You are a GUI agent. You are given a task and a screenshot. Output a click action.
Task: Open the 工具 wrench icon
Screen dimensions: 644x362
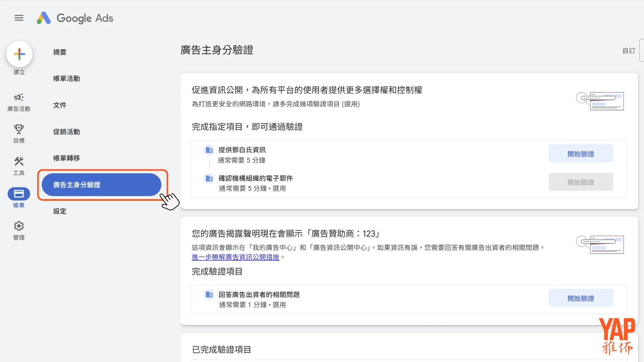pos(19,162)
